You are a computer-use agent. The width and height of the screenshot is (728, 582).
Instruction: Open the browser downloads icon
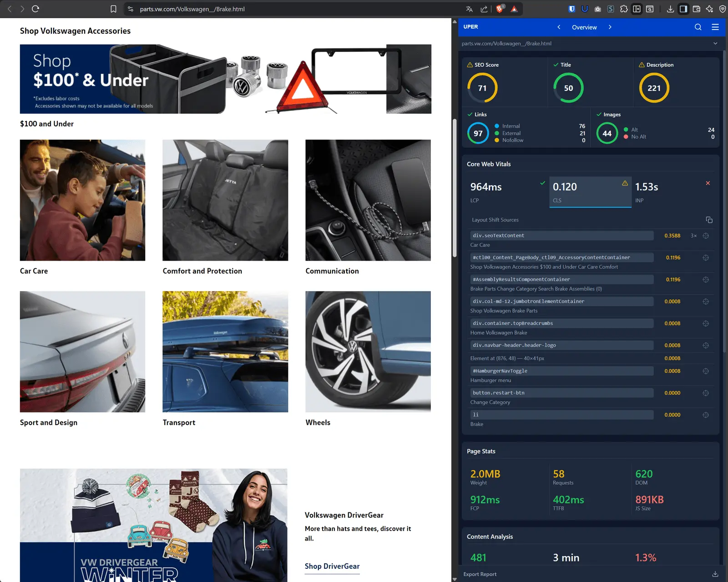(670, 9)
